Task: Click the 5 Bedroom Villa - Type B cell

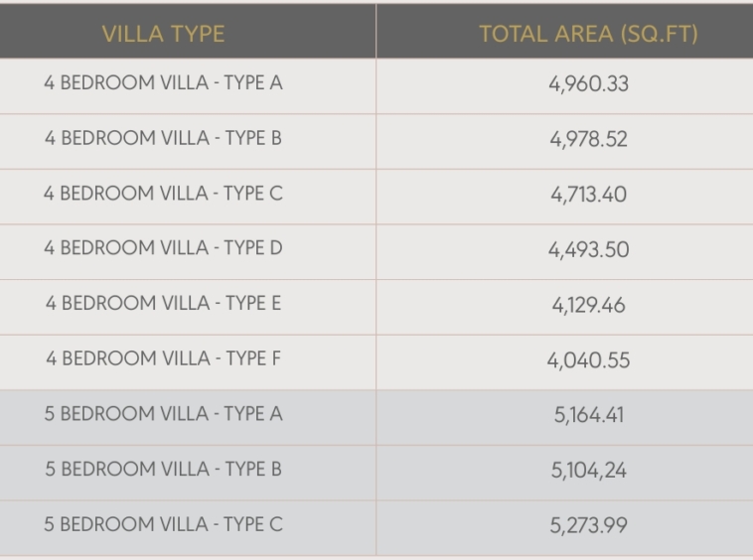Action: [x=163, y=469]
